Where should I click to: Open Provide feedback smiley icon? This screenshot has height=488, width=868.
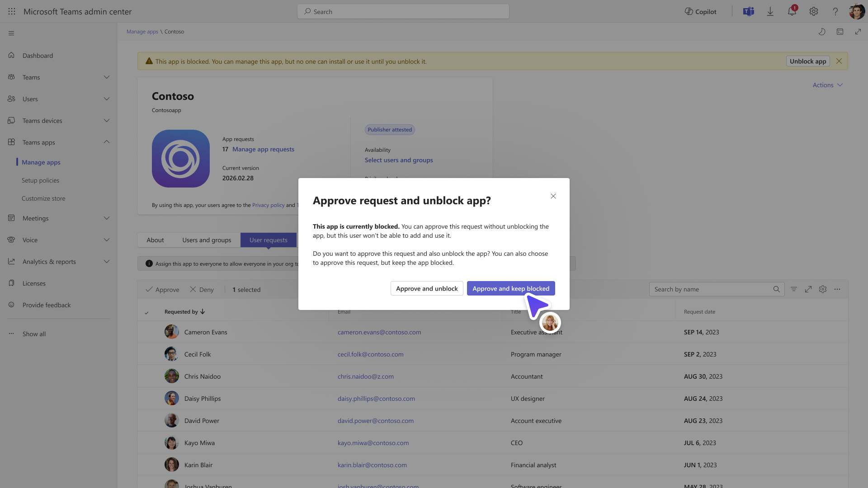[11, 305]
